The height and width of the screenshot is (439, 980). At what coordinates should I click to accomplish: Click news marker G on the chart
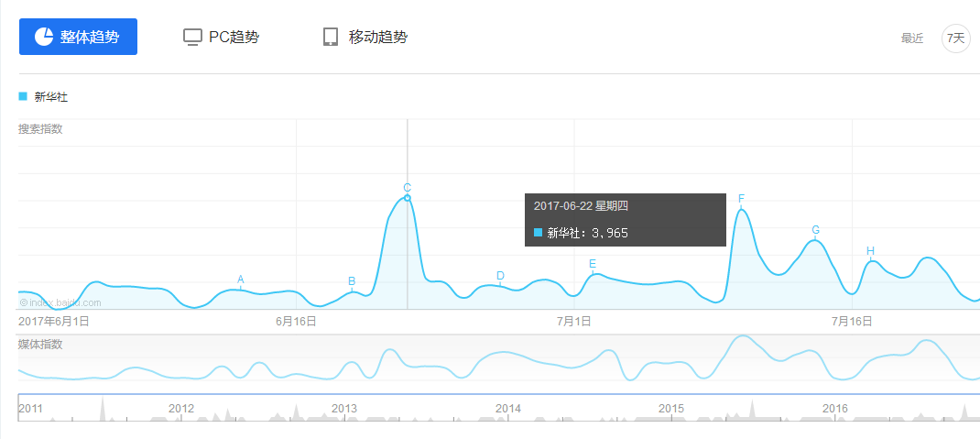[x=815, y=230]
